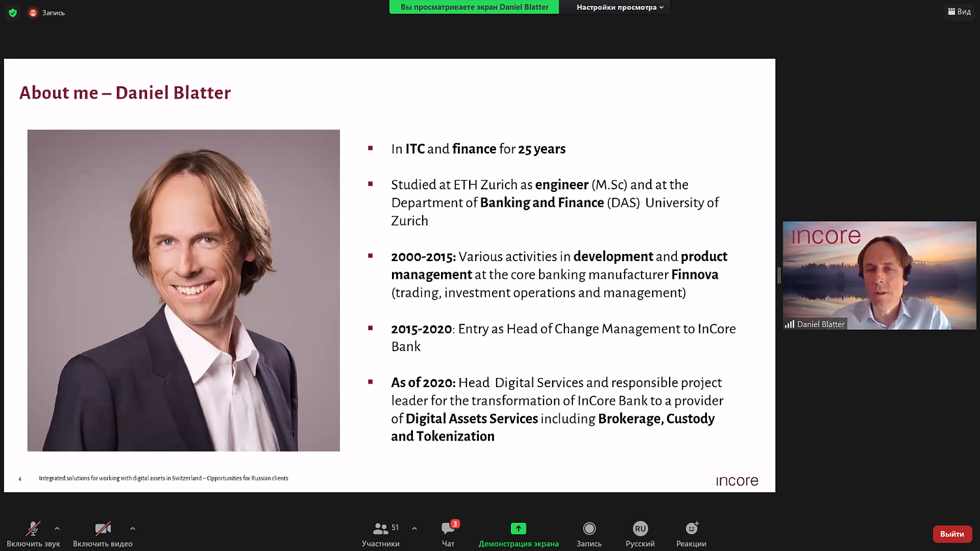Click the incore logo on slide footer

[x=737, y=481]
